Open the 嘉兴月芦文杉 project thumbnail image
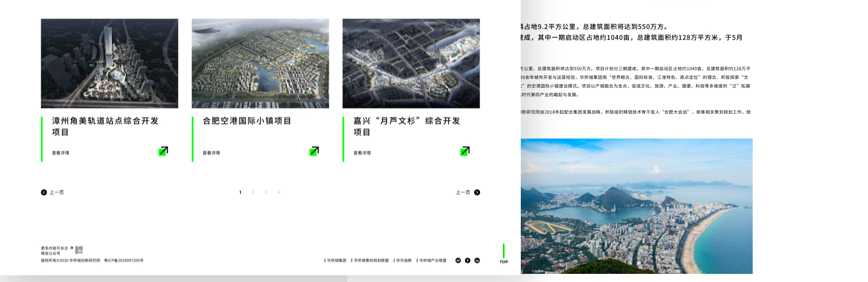 411,63
